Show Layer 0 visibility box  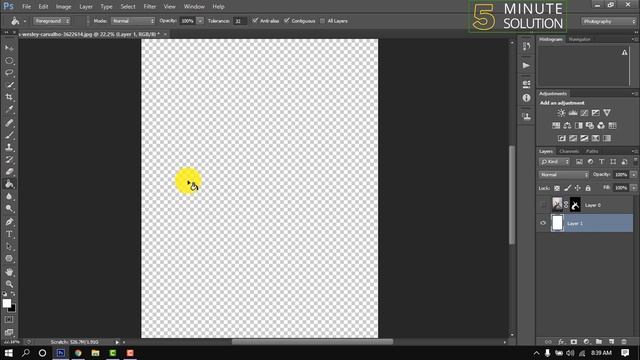pyautogui.click(x=543, y=205)
